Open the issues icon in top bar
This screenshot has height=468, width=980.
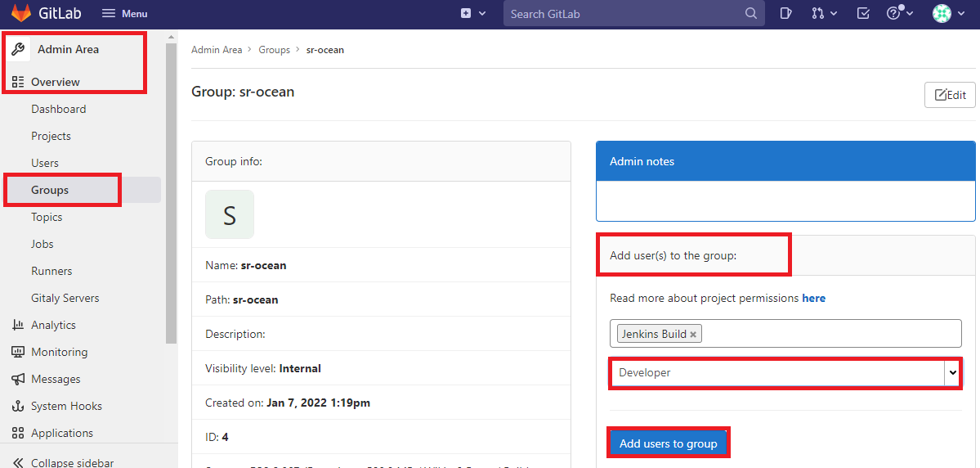coord(786,13)
